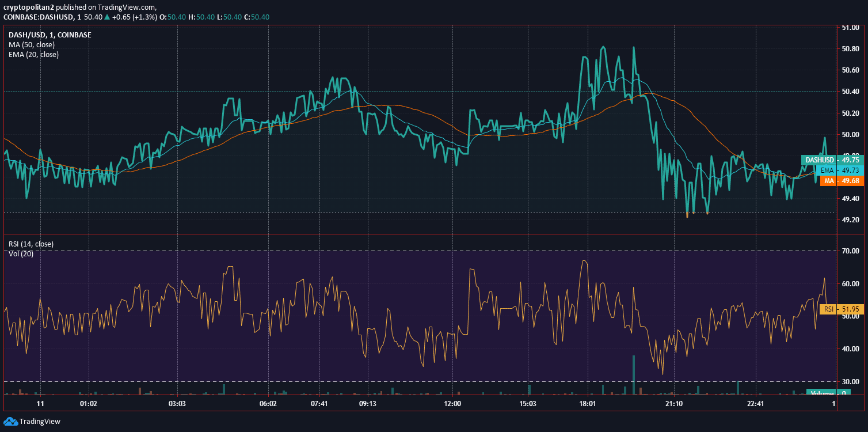
Task: Click the +0.65 (+1.3%) change value
Action: pyautogui.click(x=134, y=17)
